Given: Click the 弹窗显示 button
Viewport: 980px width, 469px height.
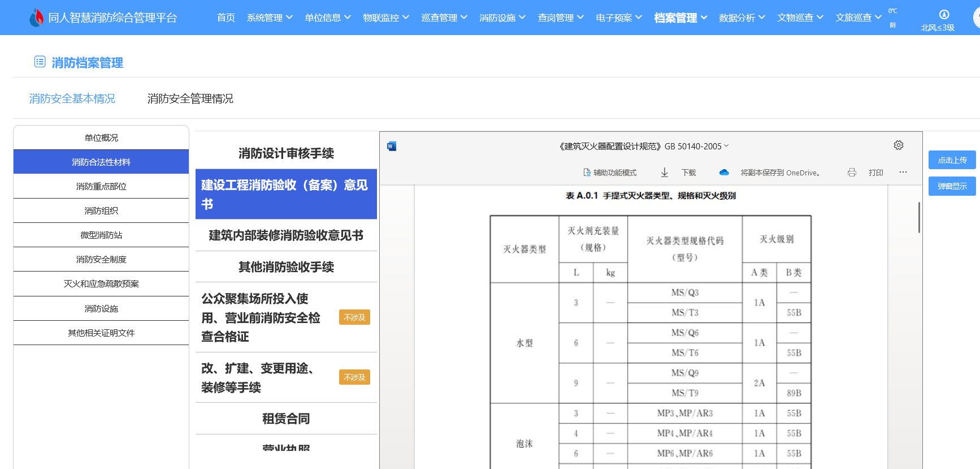Looking at the screenshot, I should coord(952,186).
